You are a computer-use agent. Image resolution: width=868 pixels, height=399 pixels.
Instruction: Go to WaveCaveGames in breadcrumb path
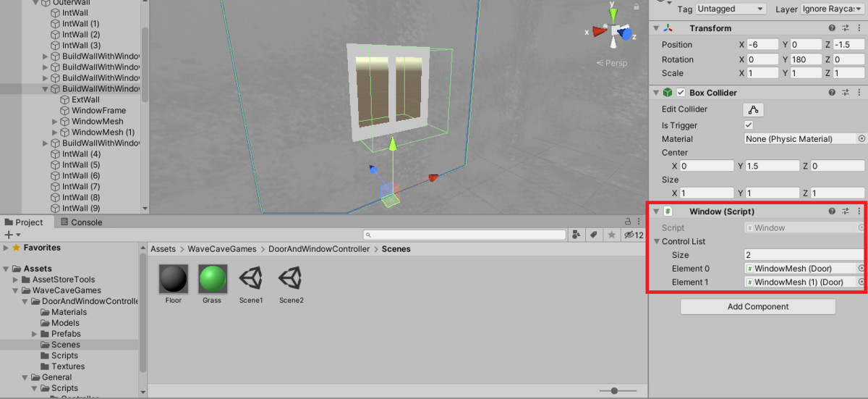tap(222, 249)
